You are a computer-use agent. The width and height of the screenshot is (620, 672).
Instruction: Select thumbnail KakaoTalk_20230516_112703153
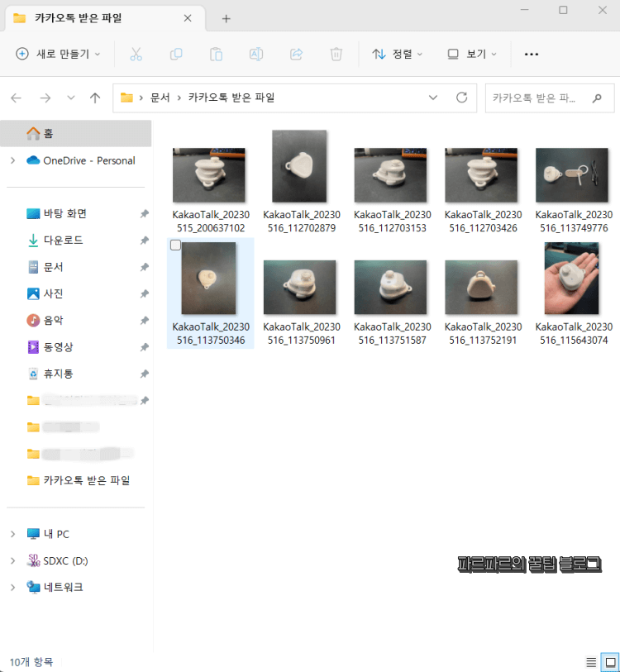[390, 175]
